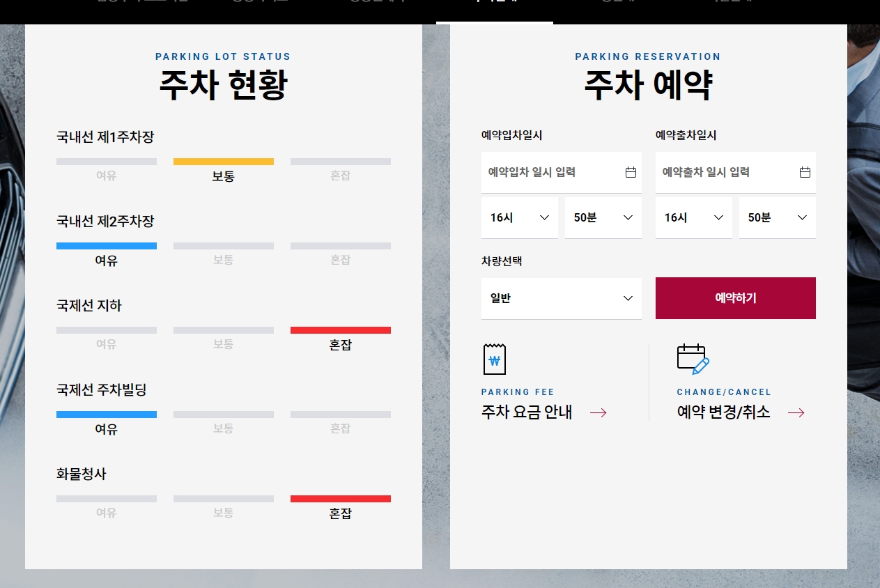Click the arrow next to 예약 변경/취소
The width and height of the screenshot is (880, 588).
tap(797, 412)
